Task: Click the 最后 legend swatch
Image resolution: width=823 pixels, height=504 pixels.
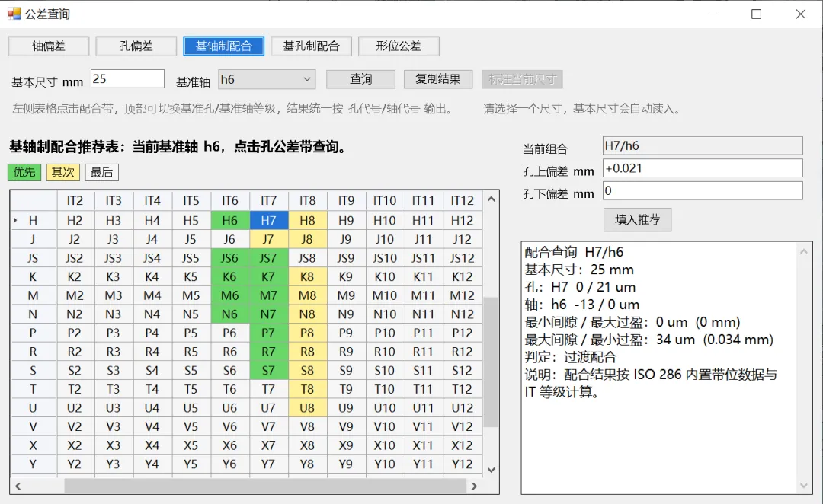Action: pos(102,172)
